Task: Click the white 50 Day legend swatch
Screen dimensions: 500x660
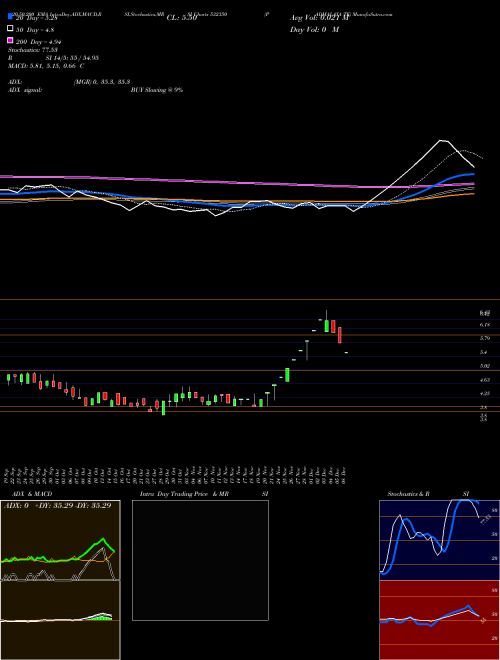Action: click(11, 29)
